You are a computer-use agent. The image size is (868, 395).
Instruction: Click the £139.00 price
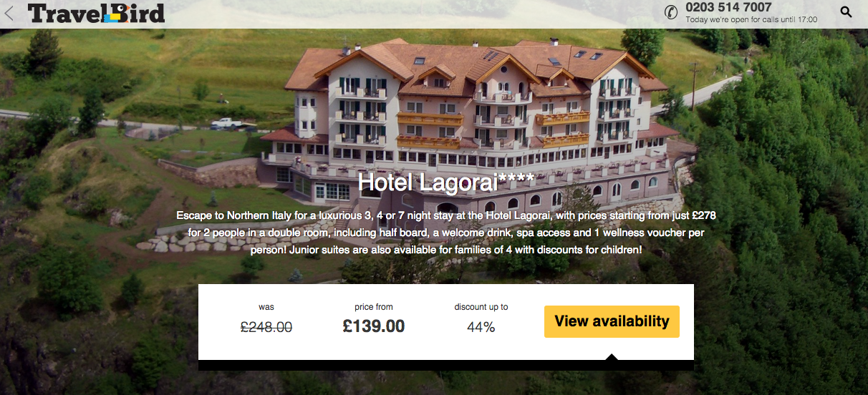pyautogui.click(x=374, y=327)
